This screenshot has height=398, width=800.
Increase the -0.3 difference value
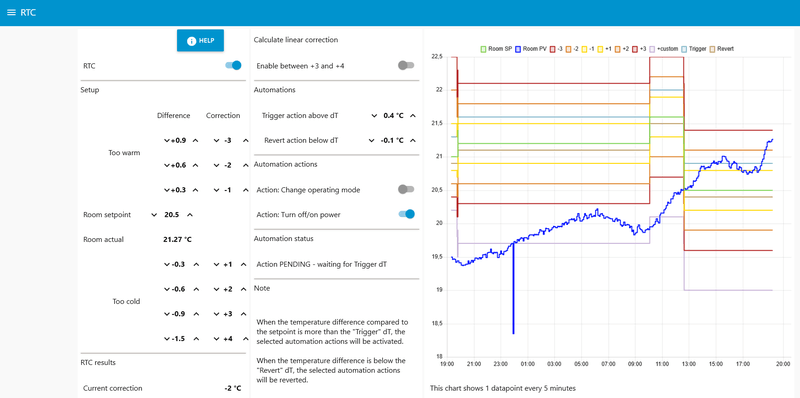tap(195, 264)
